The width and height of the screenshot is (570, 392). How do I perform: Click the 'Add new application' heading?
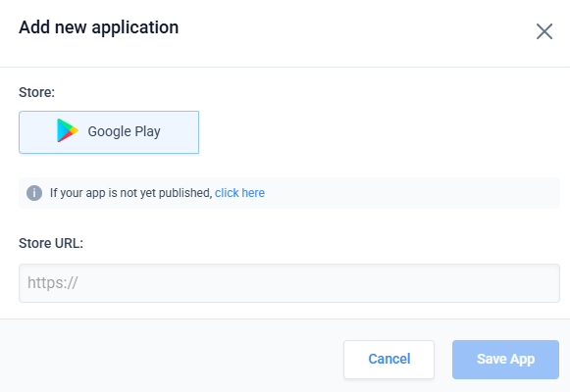(98, 27)
